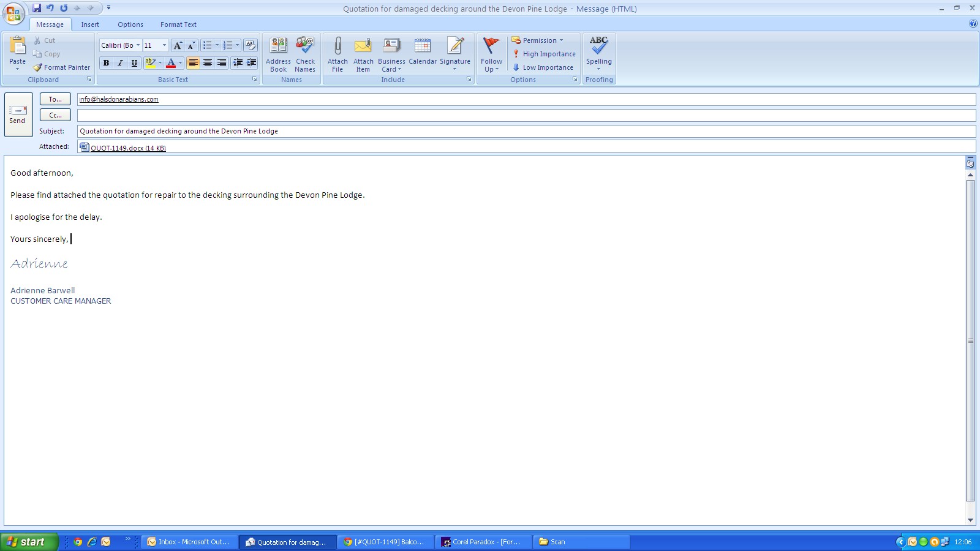Open the Permission dropdown
980x551 pixels.
537,40
